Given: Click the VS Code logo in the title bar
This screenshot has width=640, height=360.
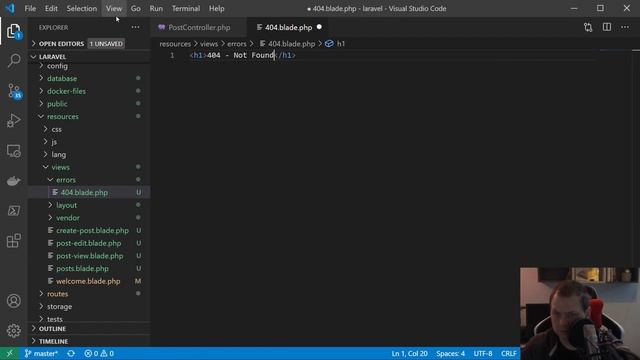Looking at the screenshot, I should click(10, 8).
